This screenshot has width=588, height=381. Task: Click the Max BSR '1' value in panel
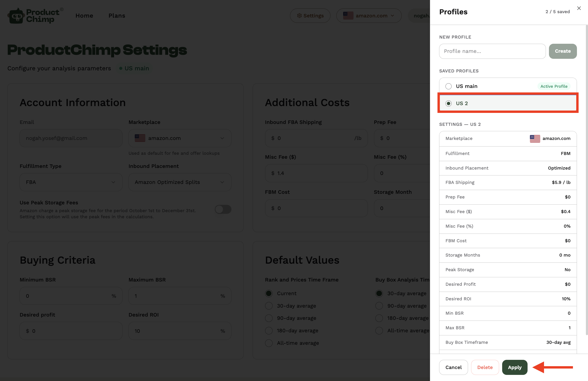coord(569,328)
